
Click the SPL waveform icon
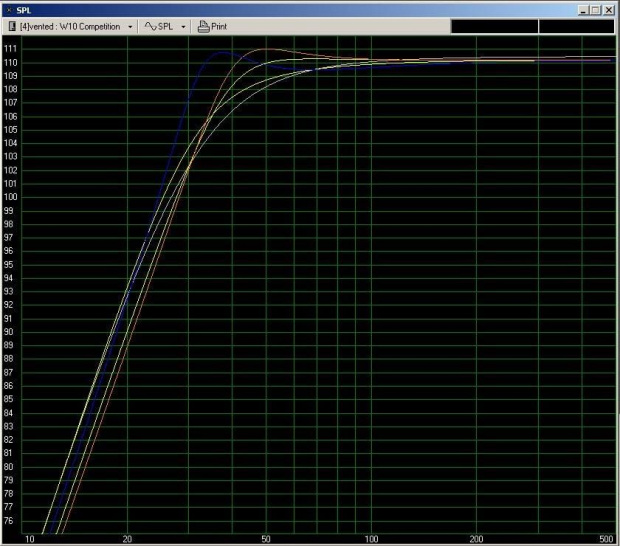tap(150, 26)
